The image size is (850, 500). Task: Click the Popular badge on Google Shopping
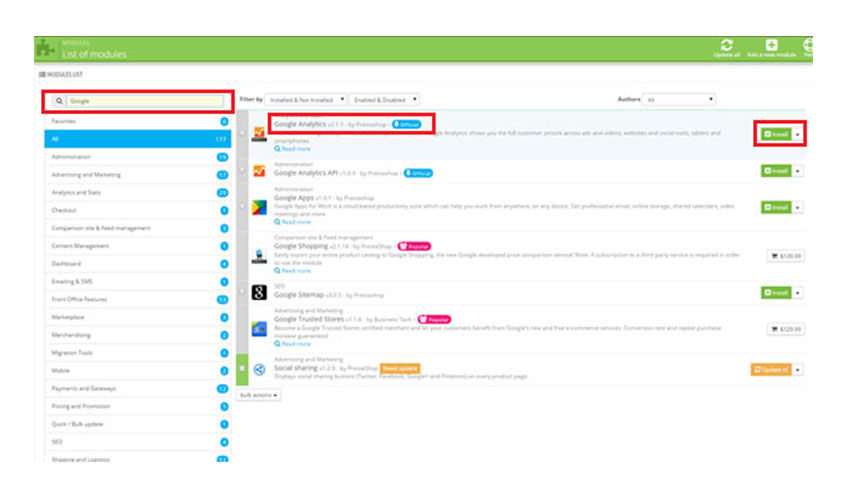tap(415, 246)
